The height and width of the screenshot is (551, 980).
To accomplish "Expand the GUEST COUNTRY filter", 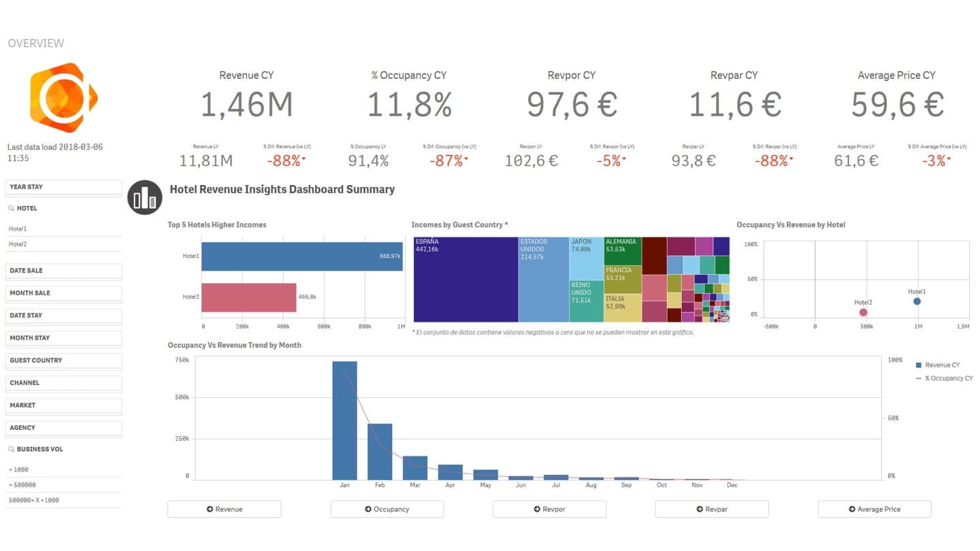I will [63, 361].
